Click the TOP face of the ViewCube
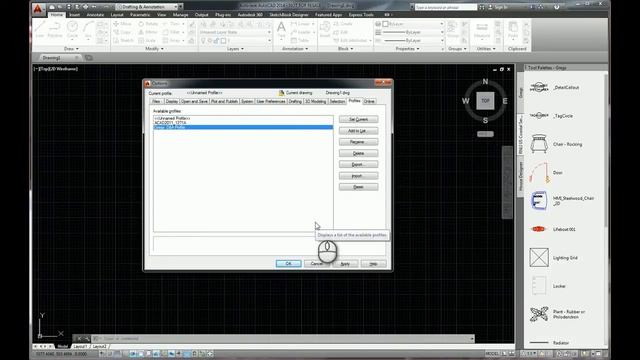 tap(485, 100)
